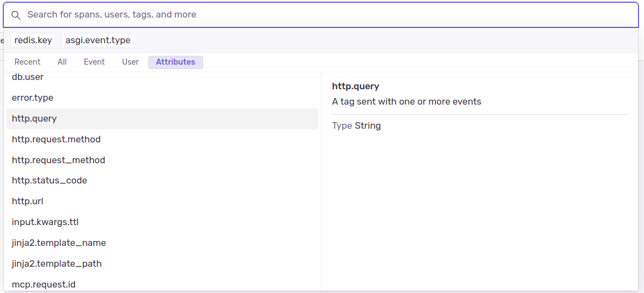Pick the http.status_code attribute
Viewport: 644px width, 293px height.
click(x=49, y=180)
